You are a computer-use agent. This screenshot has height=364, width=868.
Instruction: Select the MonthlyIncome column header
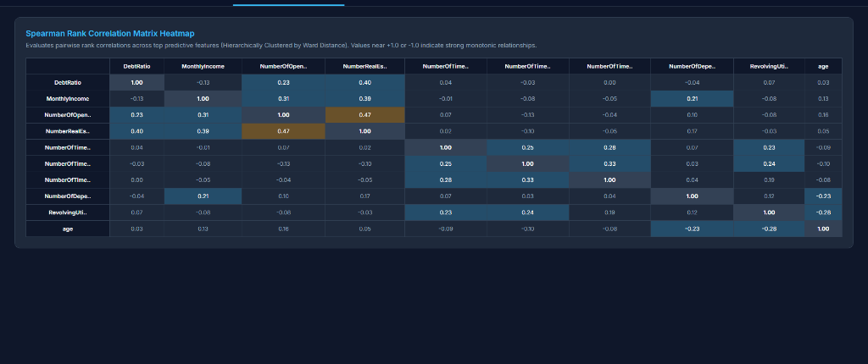pyautogui.click(x=203, y=66)
